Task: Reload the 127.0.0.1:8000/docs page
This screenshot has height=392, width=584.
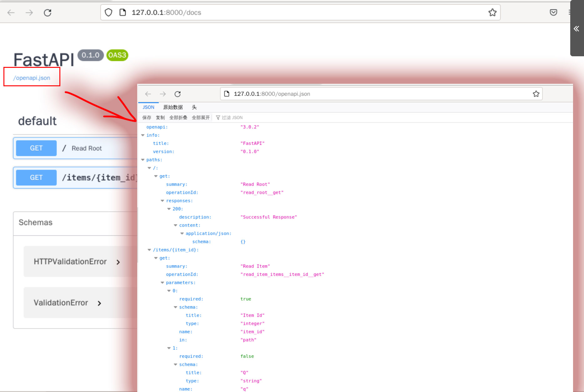Action: coord(48,13)
